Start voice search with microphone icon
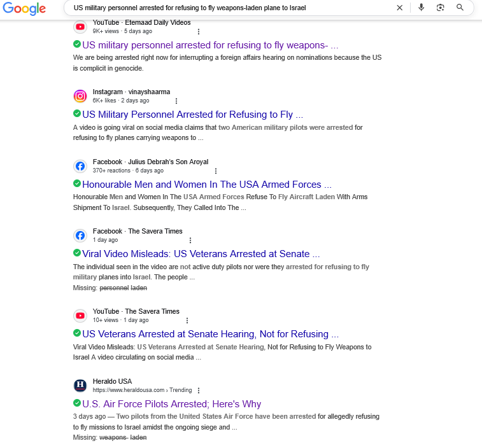Image resolution: width=482 pixels, height=448 pixels. pos(421,8)
